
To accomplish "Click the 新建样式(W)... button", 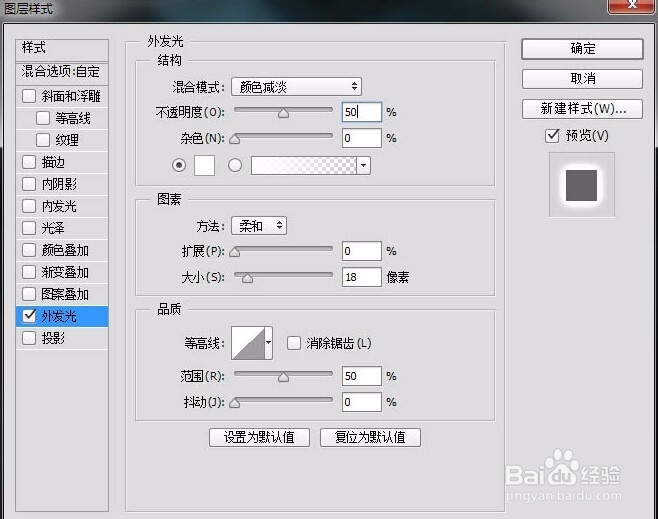I will pyautogui.click(x=582, y=109).
